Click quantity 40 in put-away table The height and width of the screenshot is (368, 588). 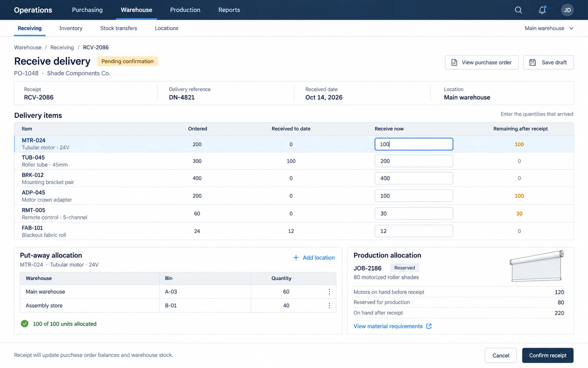[x=286, y=306]
